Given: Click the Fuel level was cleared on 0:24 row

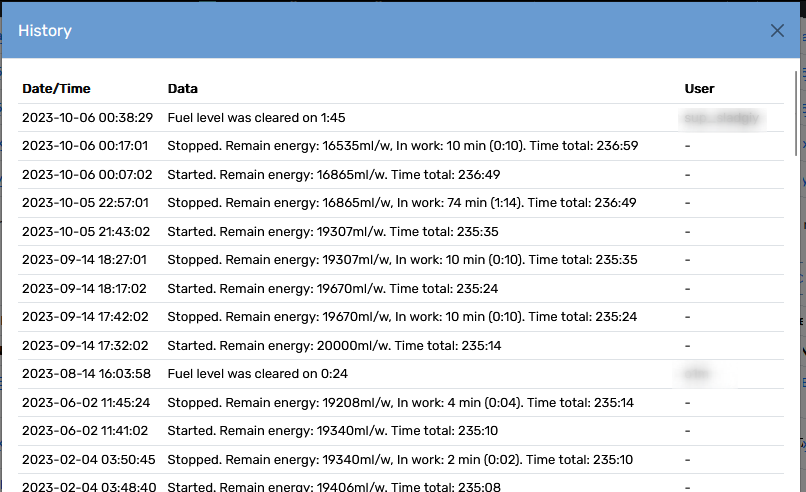Looking at the screenshot, I should pyautogui.click(x=401, y=374).
